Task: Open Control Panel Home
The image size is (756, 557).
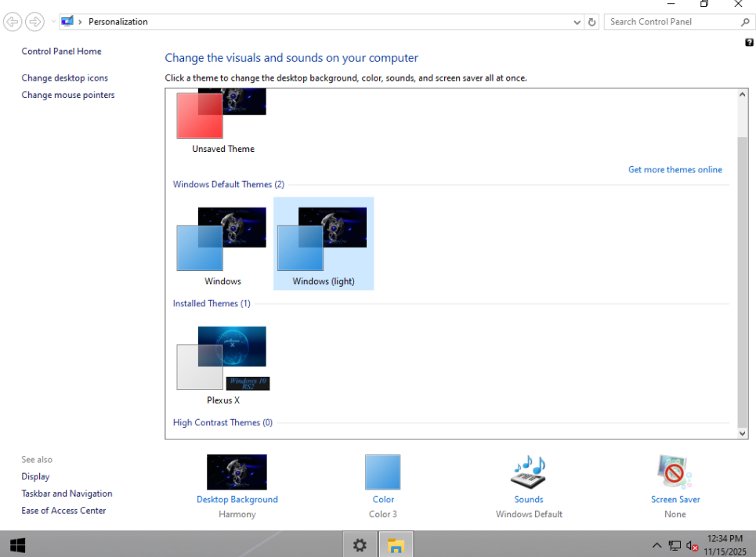Action: point(61,51)
